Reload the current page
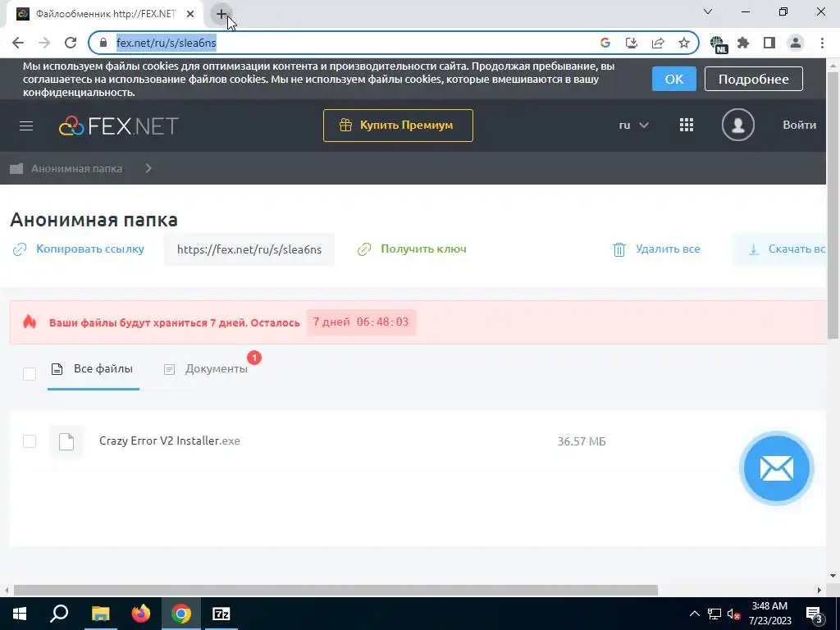The width and height of the screenshot is (840, 630). point(71,43)
